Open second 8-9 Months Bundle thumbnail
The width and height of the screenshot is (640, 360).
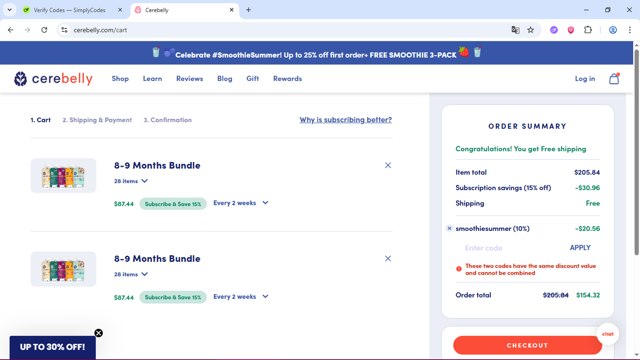(x=63, y=269)
